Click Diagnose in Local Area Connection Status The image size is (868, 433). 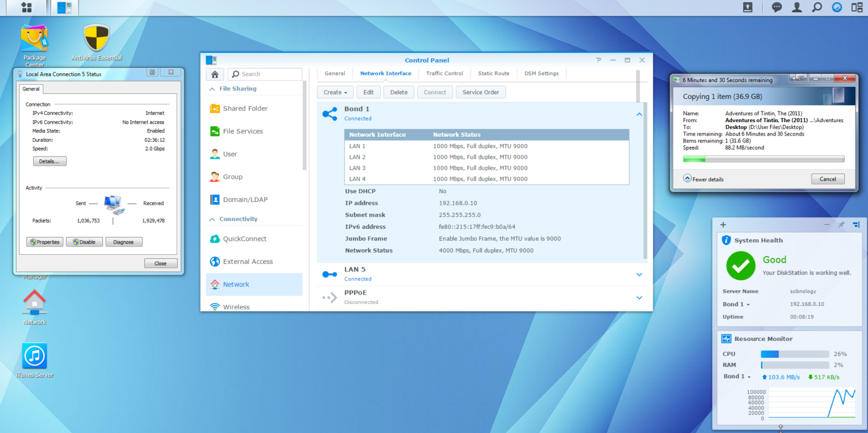(124, 241)
